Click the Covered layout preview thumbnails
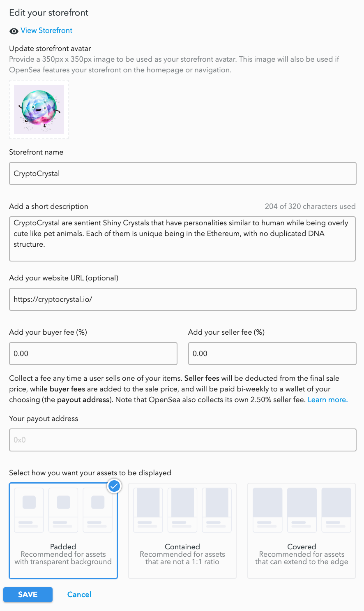 point(302,510)
